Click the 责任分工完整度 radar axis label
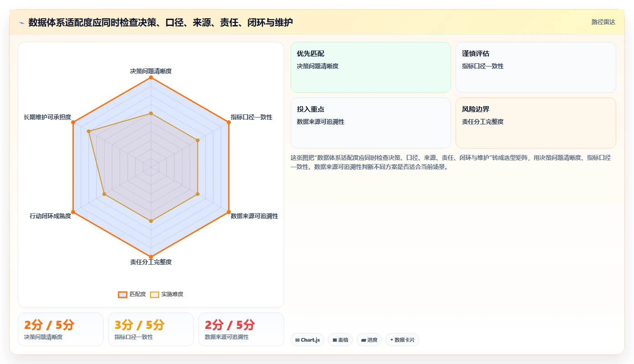Image resolution: width=634 pixels, height=364 pixels. pos(151,262)
